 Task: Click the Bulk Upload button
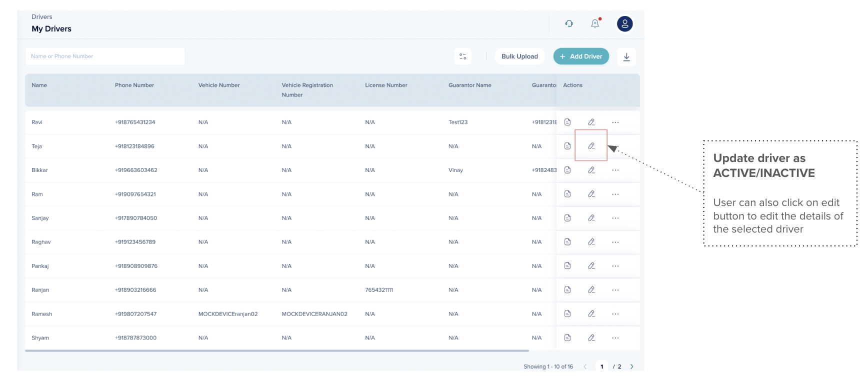tap(520, 56)
